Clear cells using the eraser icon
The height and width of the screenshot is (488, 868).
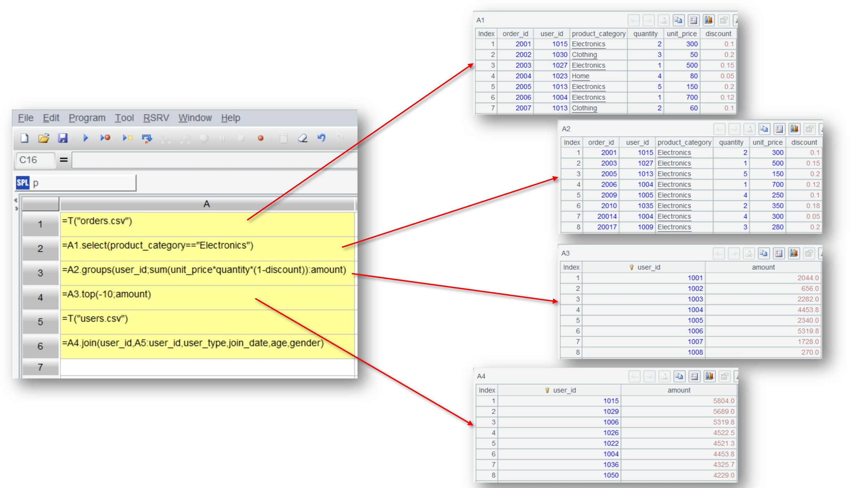tap(302, 138)
